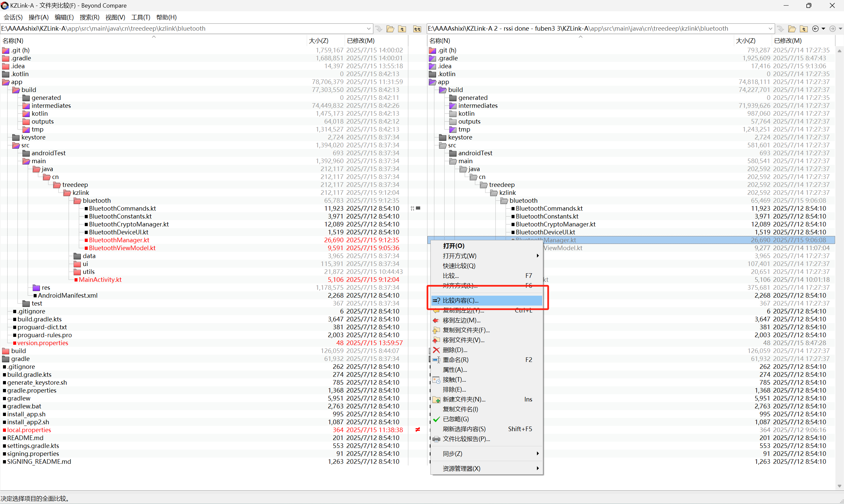Choose 复制到文件夹(F)... in context menu
This screenshot has width=844, height=504.
pos(486,330)
